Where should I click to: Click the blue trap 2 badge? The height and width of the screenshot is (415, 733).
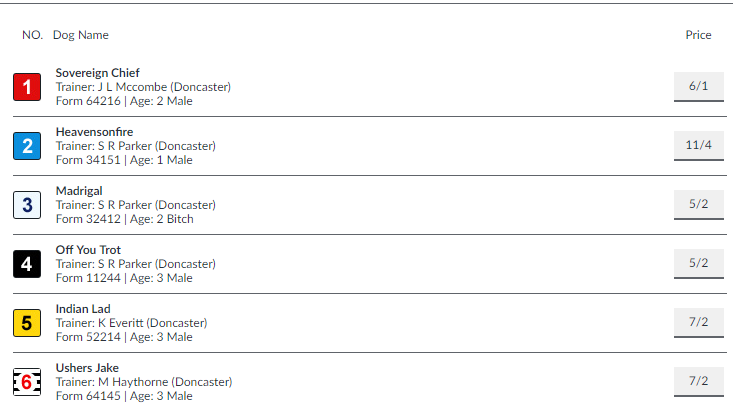point(27,146)
